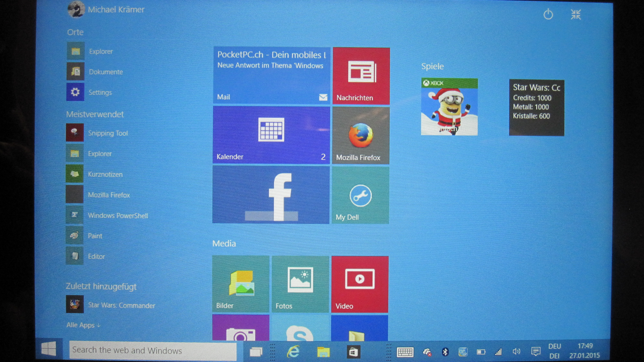The image size is (644, 362).
Task: Open My Dell tile
Action: pos(360,195)
